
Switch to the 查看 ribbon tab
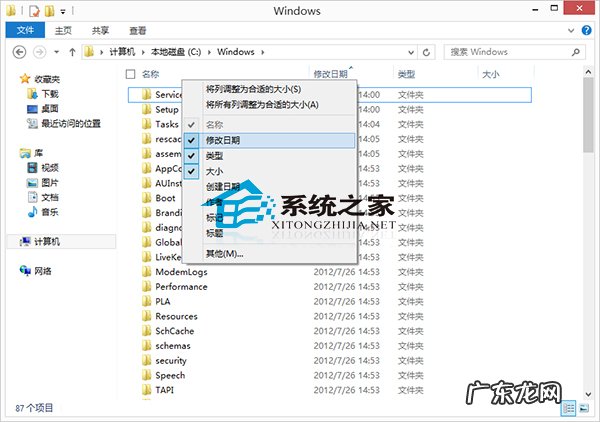pyautogui.click(x=137, y=31)
